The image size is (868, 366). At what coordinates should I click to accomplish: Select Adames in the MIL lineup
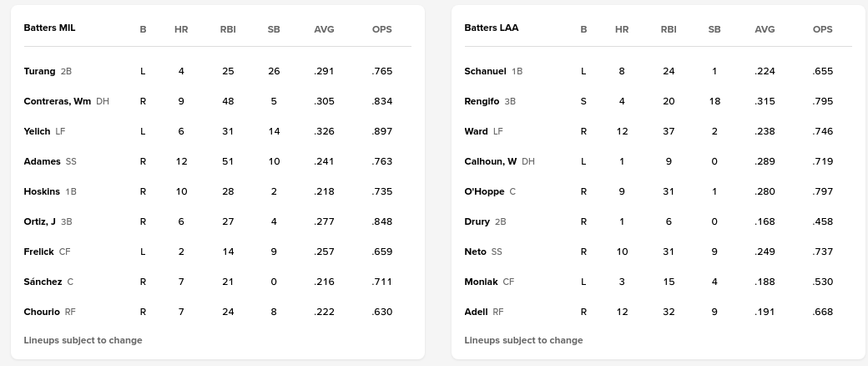pyautogui.click(x=42, y=161)
